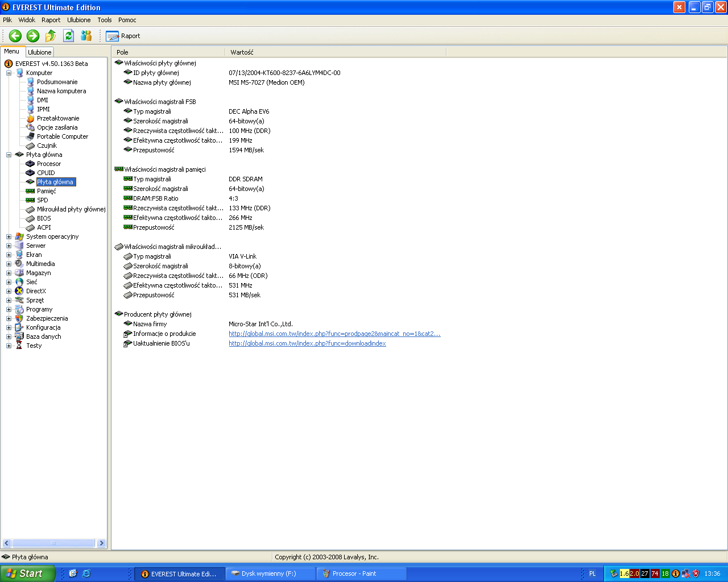Expand the Magazyn tree node
The width and height of the screenshot is (728, 582).
9,273
